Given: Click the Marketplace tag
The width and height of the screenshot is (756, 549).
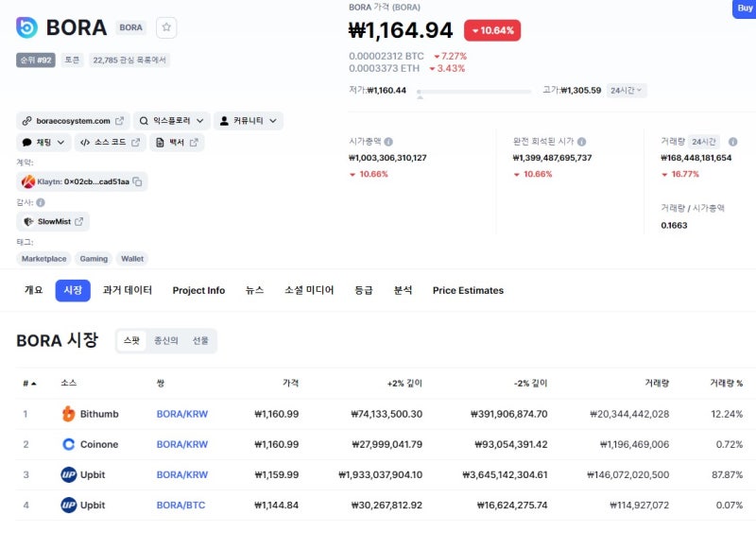Looking at the screenshot, I should coord(43,259).
